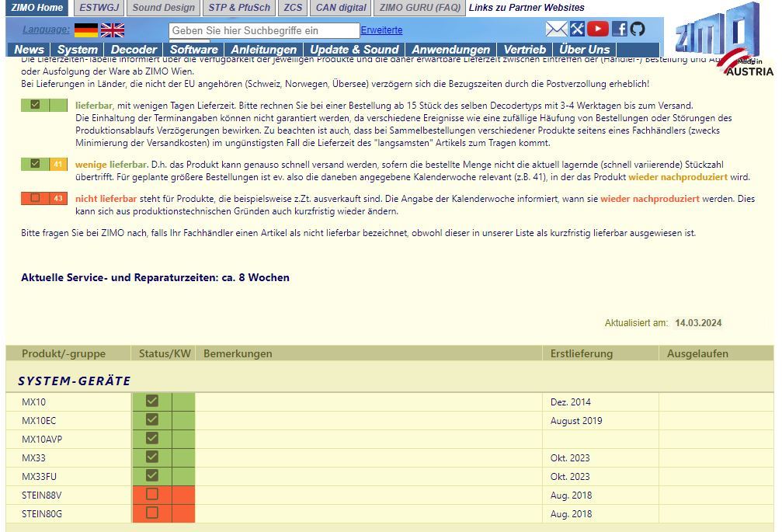Click the MX10 status checkbox

click(x=152, y=401)
